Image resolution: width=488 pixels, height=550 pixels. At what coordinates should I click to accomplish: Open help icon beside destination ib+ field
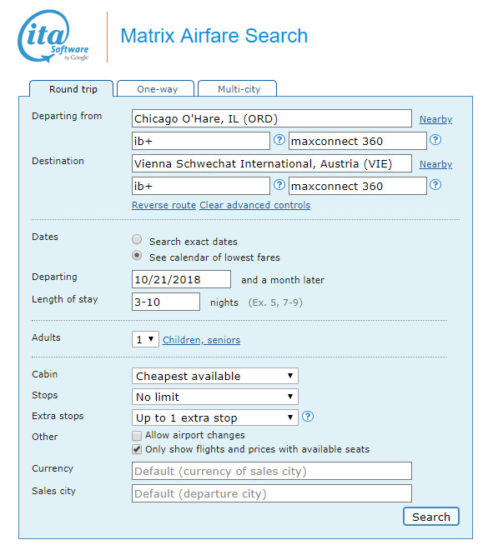click(279, 185)
